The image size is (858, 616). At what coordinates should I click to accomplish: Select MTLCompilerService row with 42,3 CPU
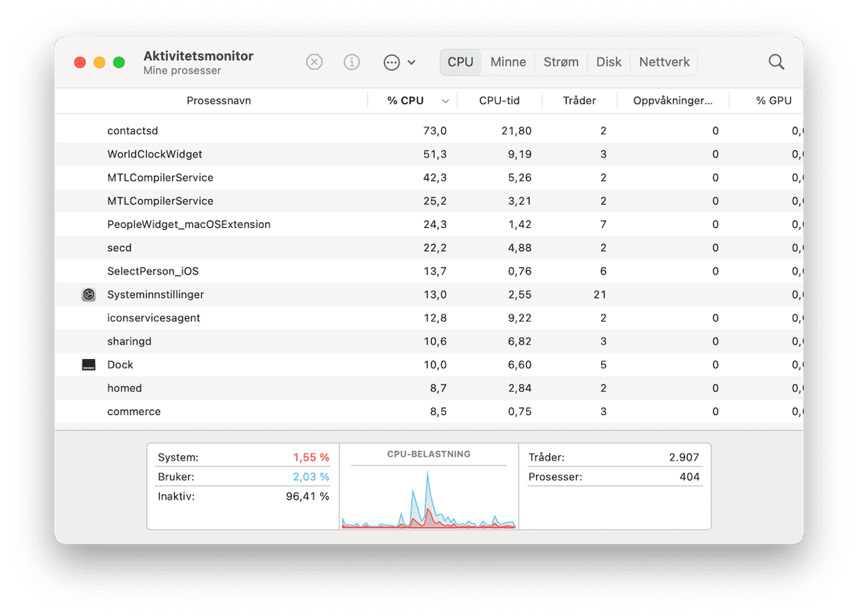click(x=429, y=178)
